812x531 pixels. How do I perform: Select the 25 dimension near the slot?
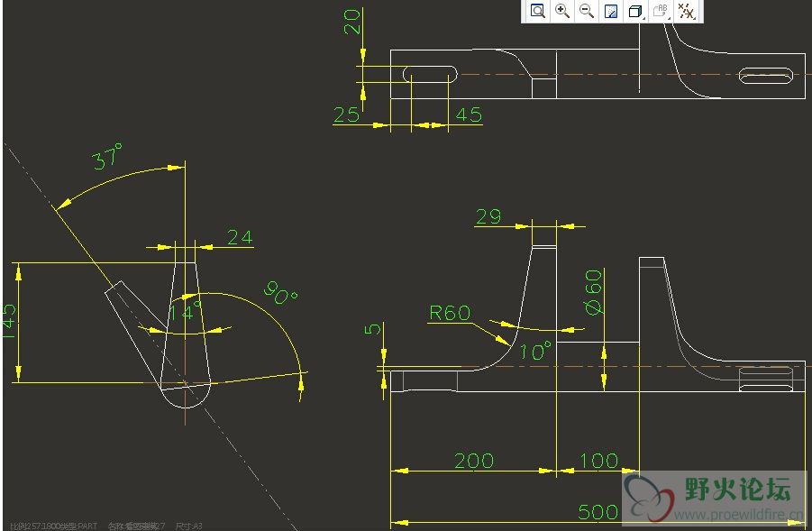click(x=346, y=114)
